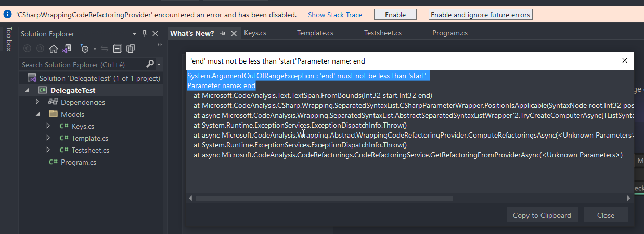Click the Models folder icon
This screenshot has height=234, width=644.
coord(53,114)
